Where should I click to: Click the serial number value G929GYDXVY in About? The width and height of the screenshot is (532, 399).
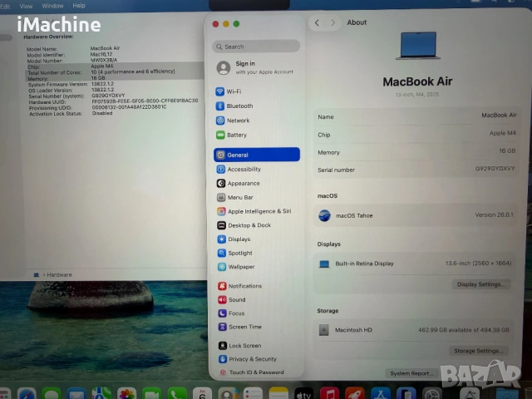(495, 168)
